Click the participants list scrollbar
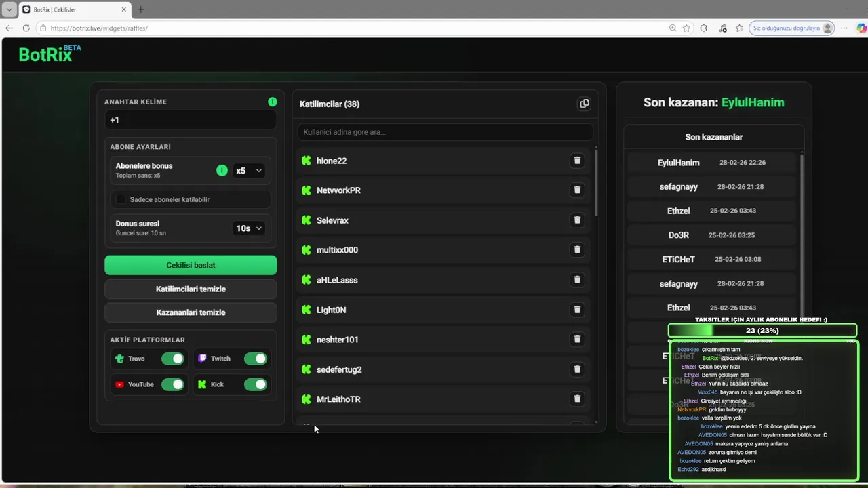The width and height of the screenshot is (868, 488). point(596,183)
